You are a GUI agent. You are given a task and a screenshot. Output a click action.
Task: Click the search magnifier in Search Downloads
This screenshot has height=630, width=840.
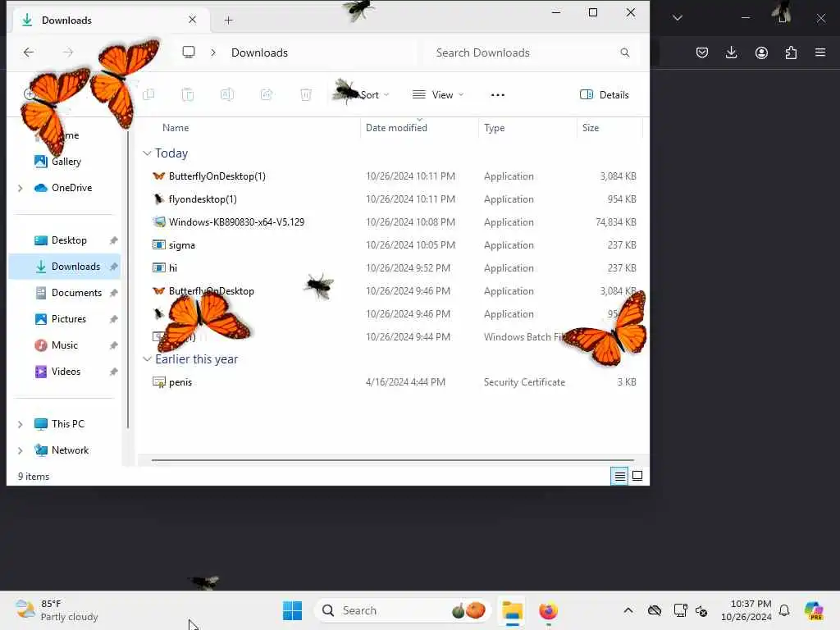coord(624,52)
